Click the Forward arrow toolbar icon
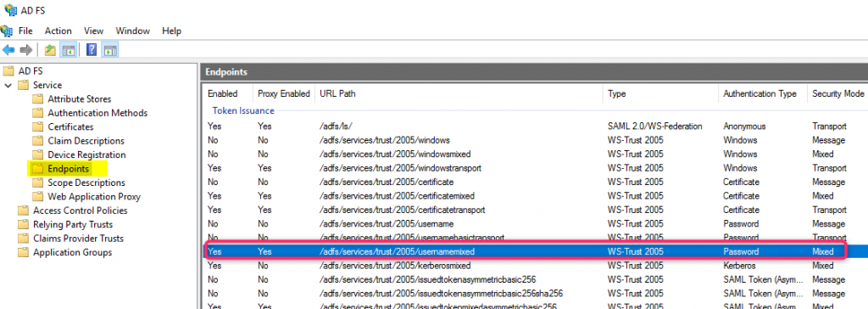Viewport: 868px width, 309px height. click(x=26, y=50)
